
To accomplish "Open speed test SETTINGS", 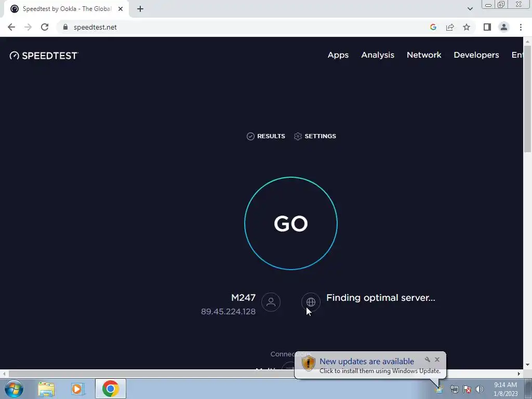I will (315, 136).
